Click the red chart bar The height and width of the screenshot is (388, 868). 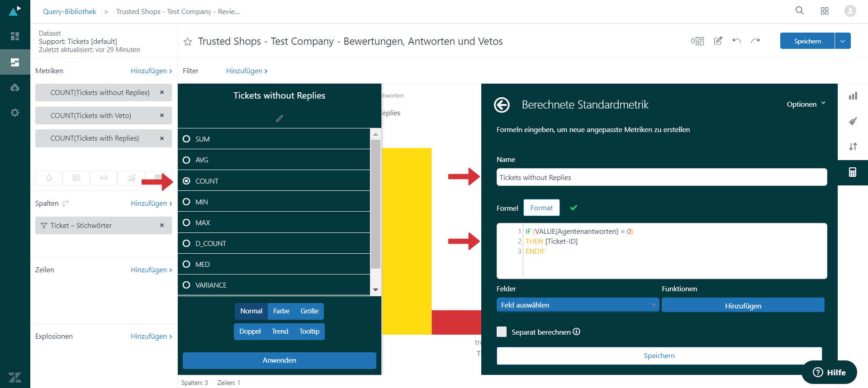(456, 322)
